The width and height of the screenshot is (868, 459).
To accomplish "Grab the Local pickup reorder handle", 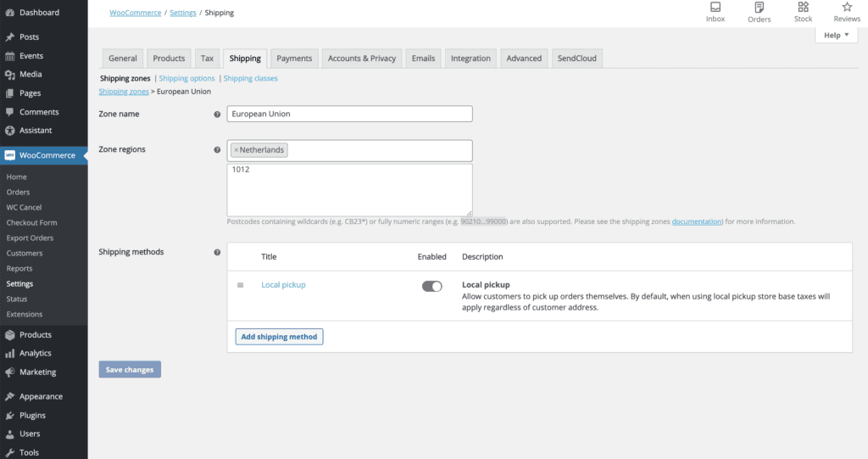I will [x=240, y=285].
